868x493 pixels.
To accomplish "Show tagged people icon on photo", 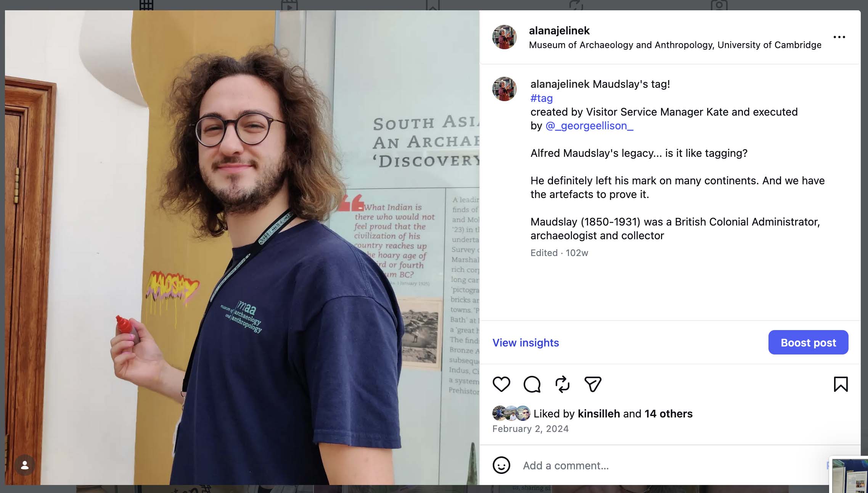I will [x=25, y=465].
